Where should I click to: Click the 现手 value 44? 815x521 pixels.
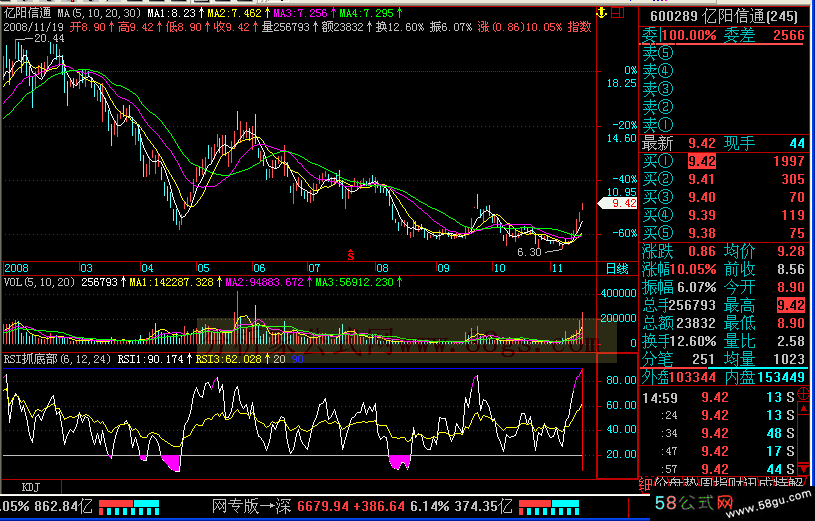pos(797,143)
